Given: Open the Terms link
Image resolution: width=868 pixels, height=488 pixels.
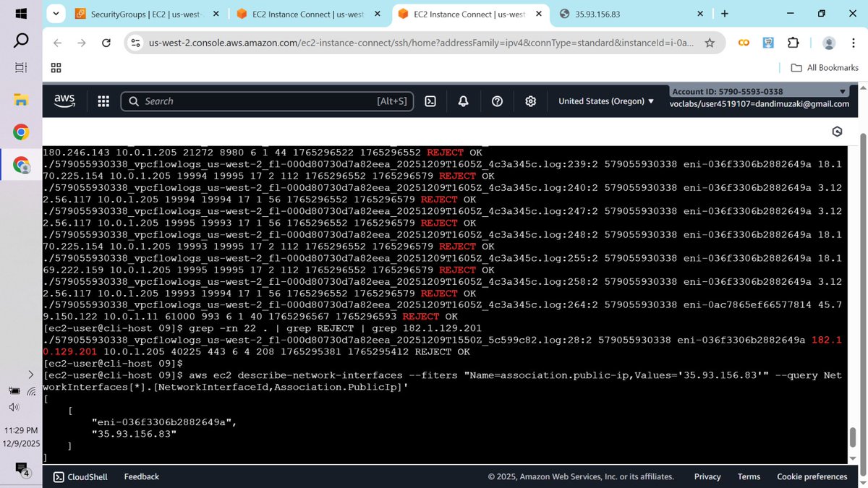Looking at the screenshot, I should pyautogui.click(x=749, y=476).
